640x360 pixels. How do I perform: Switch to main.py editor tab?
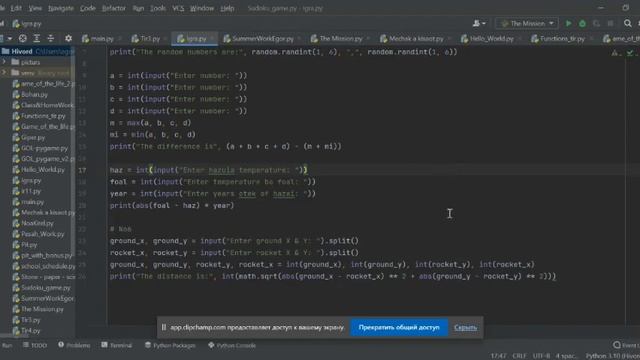click(x=101, y=39)
